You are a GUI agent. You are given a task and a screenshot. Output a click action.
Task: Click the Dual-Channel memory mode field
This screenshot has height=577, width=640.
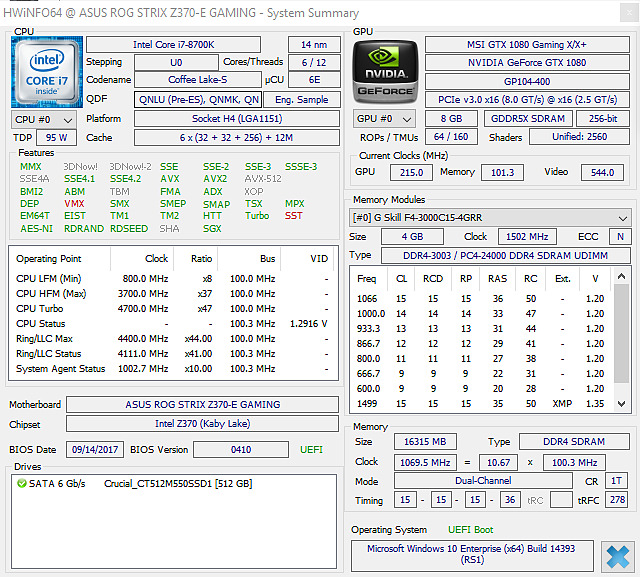point(483,481)
